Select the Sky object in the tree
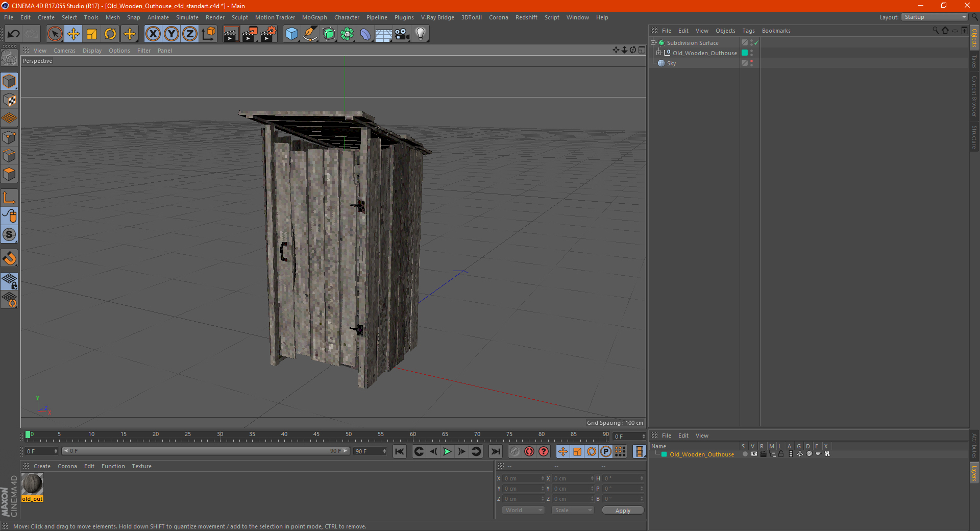The image size is (980, 531). (x=671, y=64)
